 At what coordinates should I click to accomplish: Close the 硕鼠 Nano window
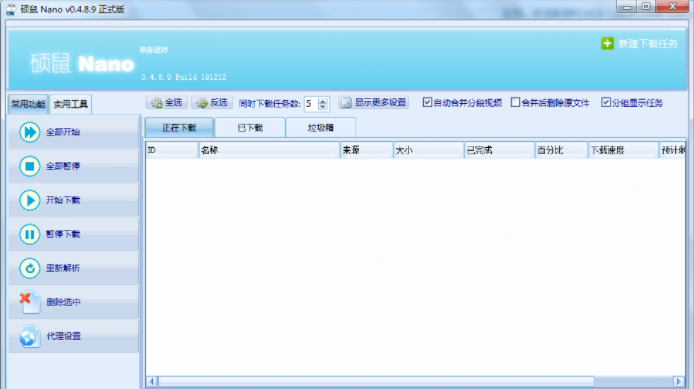[x=672, y=6]
